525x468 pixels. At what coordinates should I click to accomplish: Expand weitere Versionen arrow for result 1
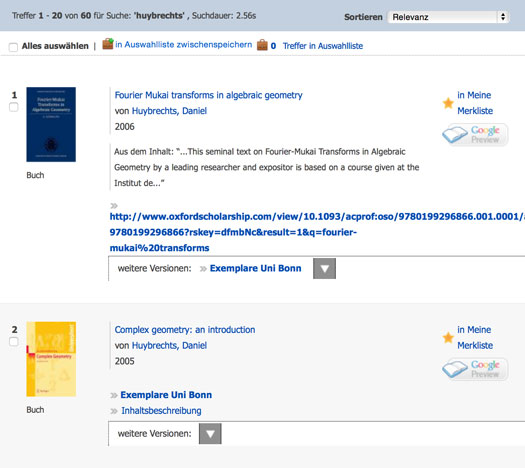324,268
